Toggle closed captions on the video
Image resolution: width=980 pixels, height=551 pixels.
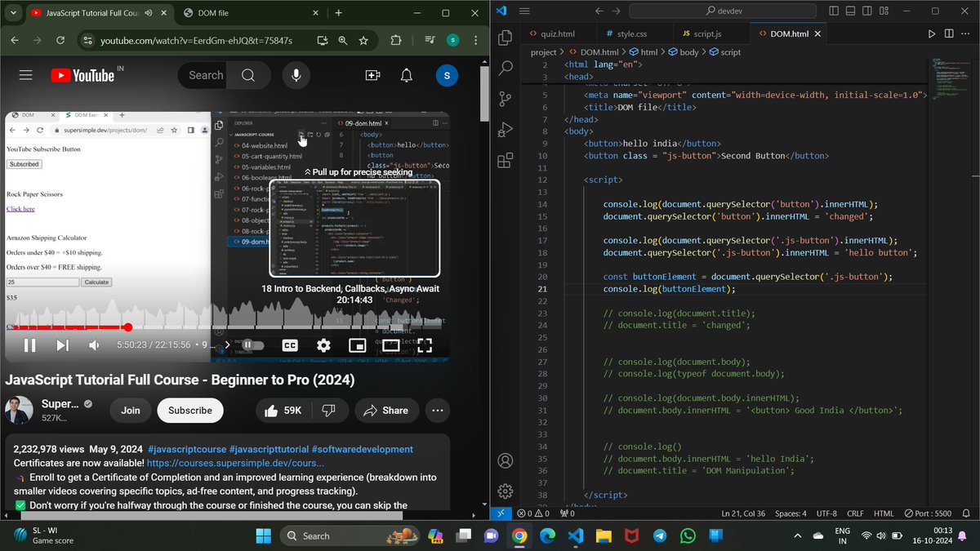pyautogui.click(x=290, y=345)
